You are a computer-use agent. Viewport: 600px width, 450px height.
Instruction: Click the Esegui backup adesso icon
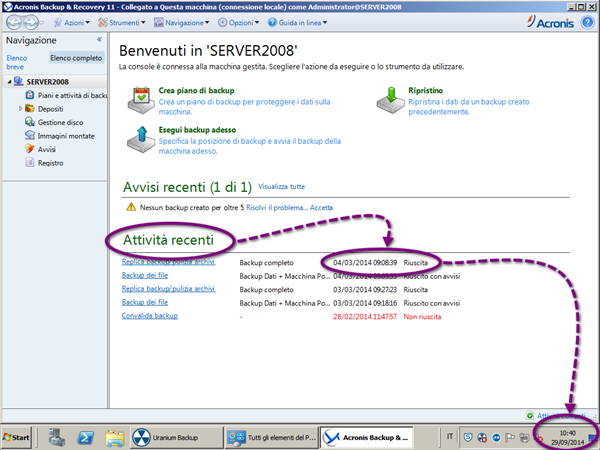tap(141, 139)
